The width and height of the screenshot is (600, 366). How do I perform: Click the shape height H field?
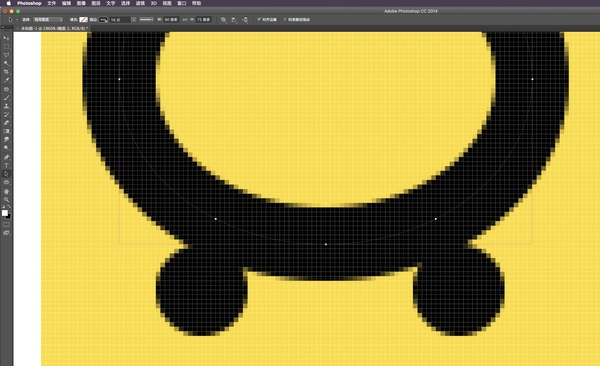203,20
